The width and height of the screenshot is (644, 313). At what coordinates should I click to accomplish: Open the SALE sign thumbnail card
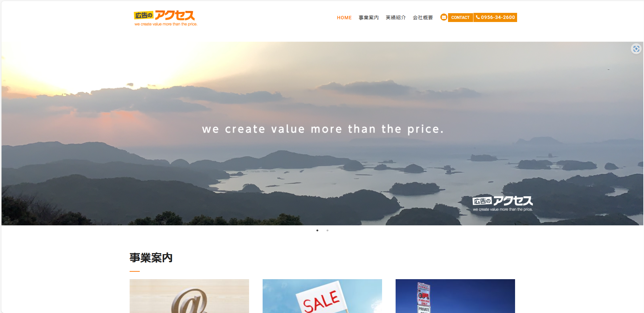[322, 296]
